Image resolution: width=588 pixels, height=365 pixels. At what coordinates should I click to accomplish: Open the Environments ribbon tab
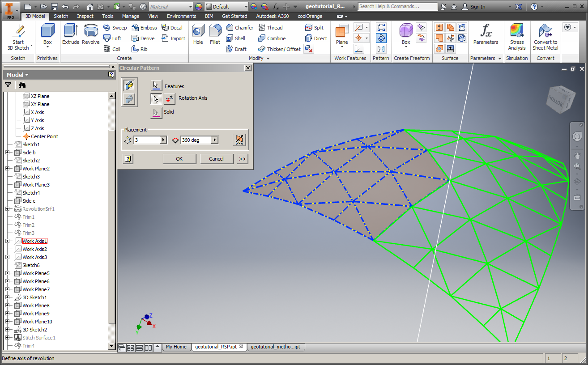tap(182, 16)
